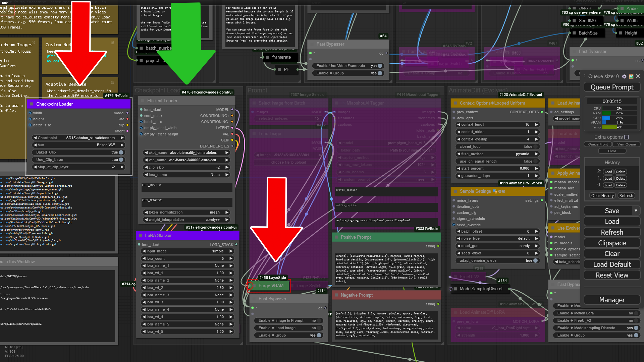This screenshot has height=362, width=644.
Task: Click previous arrow on the ckpt_name selector
Action: tap(146, 153)
